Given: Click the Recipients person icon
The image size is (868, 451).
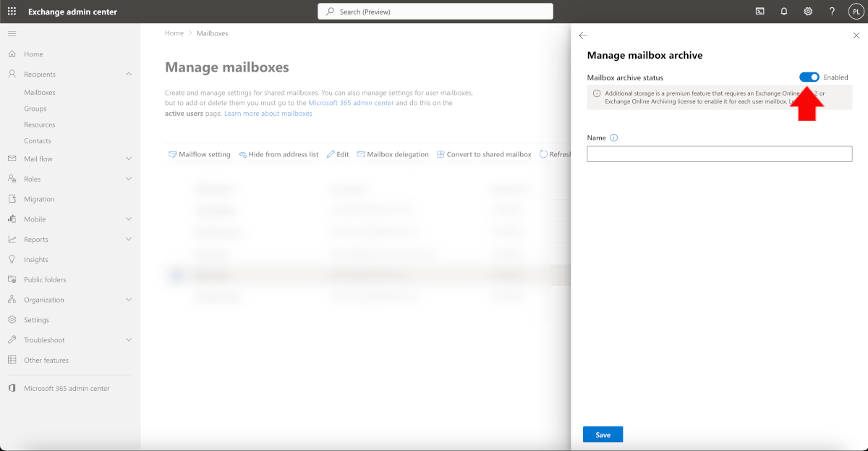Looking at the screenshot, I should tap(12, 74).
